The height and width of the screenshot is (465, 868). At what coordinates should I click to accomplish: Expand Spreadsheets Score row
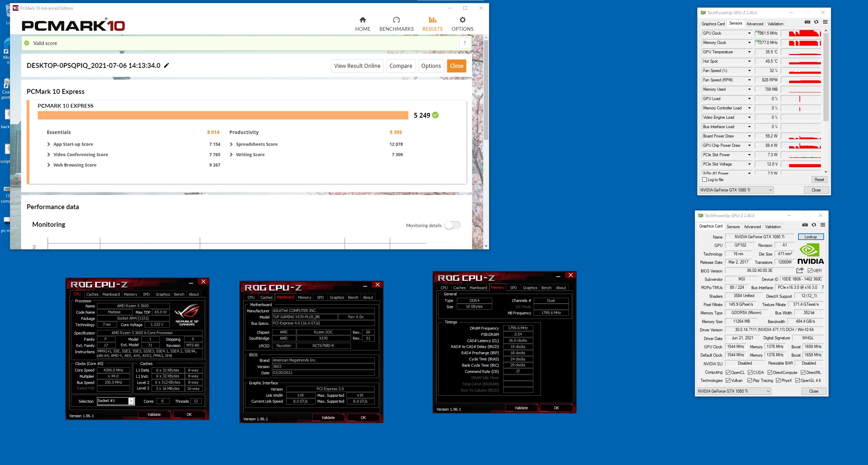click(231, 144)
